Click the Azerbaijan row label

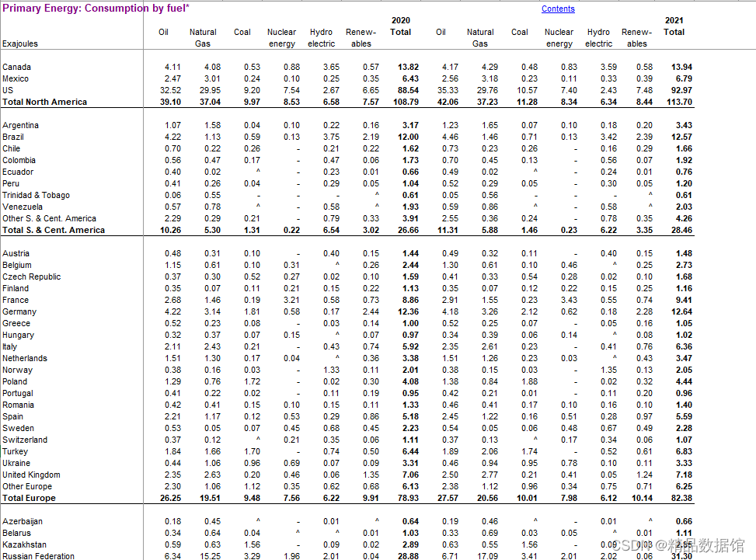[23, 521]
